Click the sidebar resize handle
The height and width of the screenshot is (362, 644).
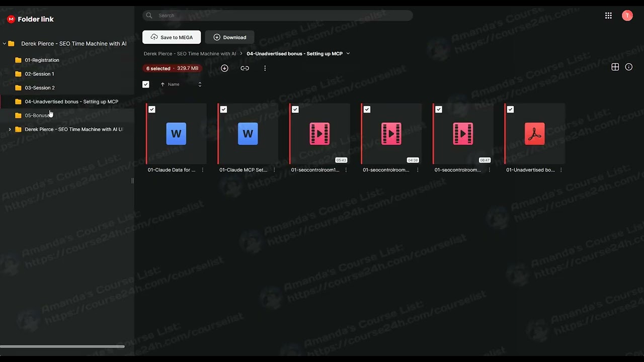click(x=133, y=180)
